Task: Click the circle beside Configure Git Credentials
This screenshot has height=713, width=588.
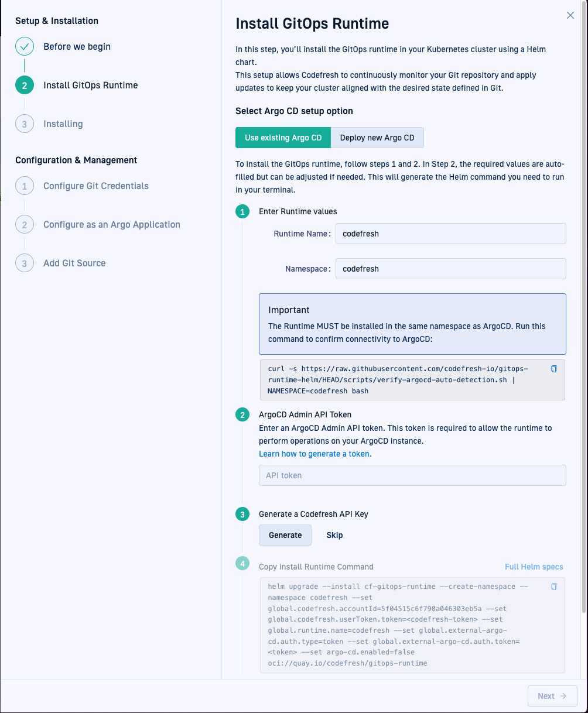Action: coord(24,186)
